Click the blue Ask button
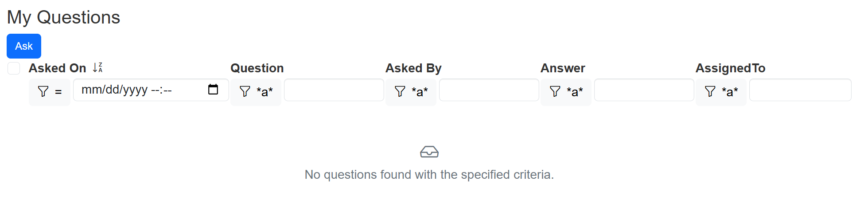The height and width of the screenshot is (224, 868). click(24, 46)
